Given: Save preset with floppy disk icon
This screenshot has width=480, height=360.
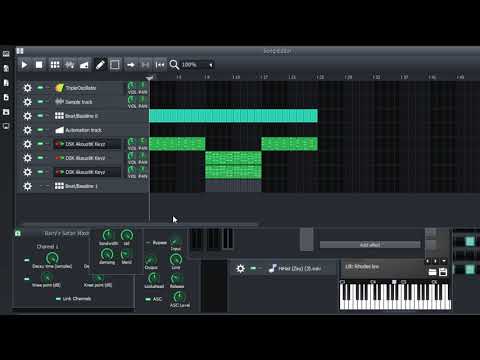Looking at the screenshot, I should click(443, 272).
